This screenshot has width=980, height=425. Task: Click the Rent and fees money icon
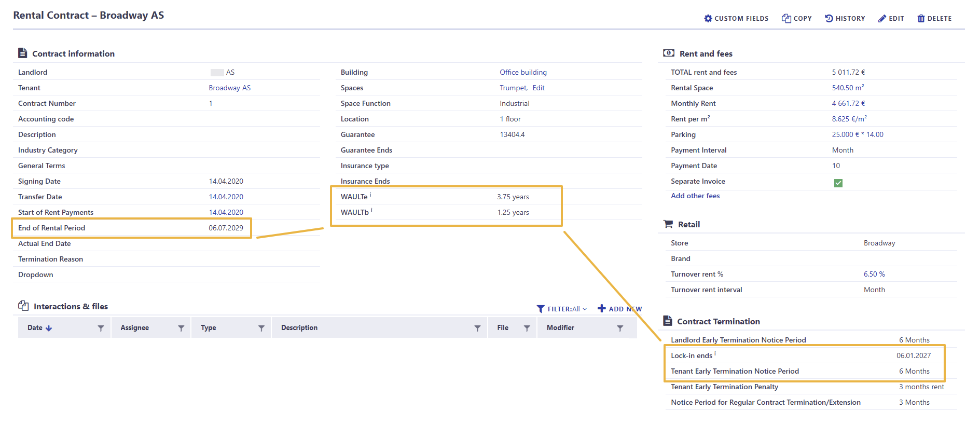669,53
